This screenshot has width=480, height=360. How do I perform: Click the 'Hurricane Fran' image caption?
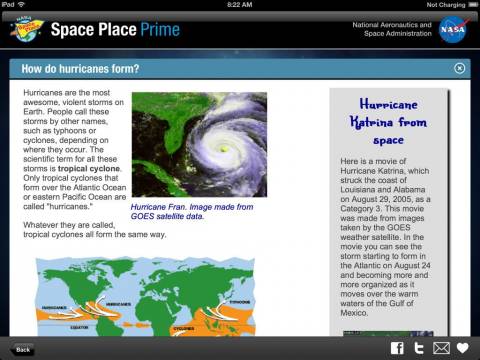192,211
